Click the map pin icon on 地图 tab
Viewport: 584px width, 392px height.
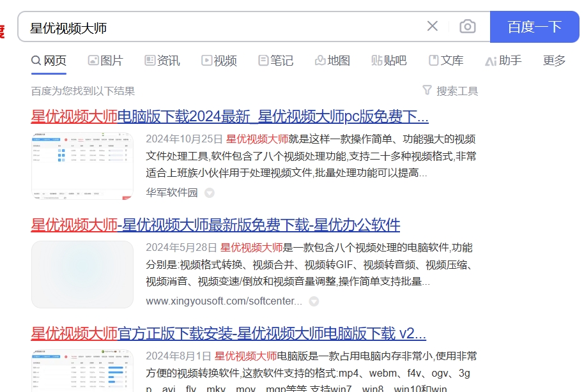tap(320, 60)
